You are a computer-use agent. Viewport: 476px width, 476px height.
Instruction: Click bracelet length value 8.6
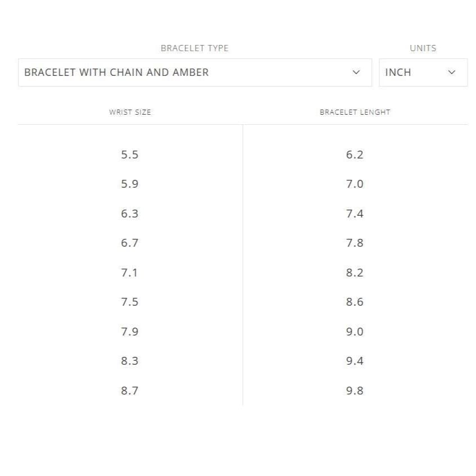point(355,302)
